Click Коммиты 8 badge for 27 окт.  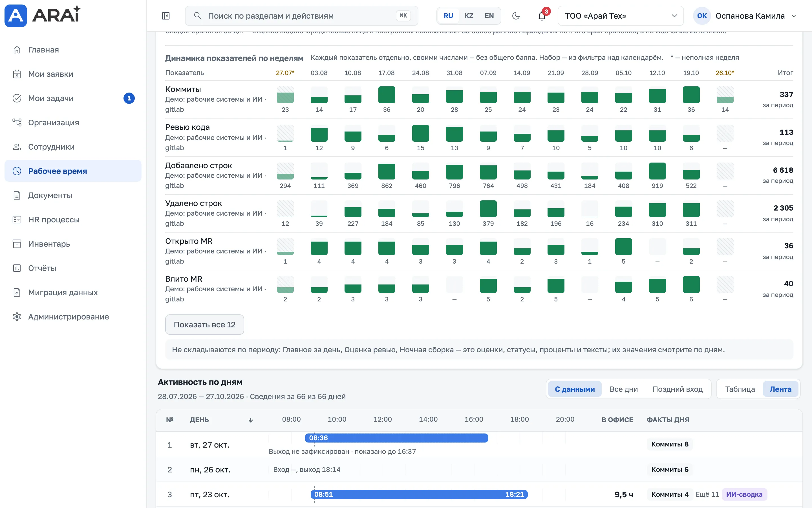tap(670, 444)
